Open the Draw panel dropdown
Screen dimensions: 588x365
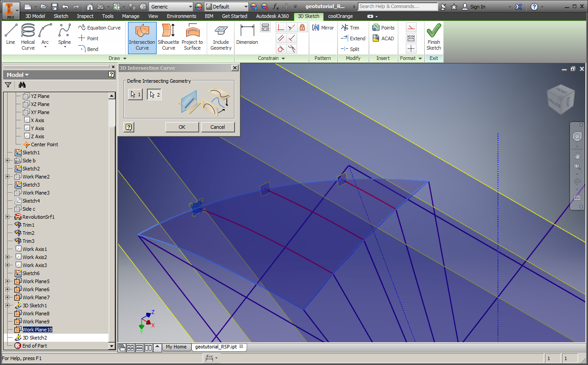(118, 58)
